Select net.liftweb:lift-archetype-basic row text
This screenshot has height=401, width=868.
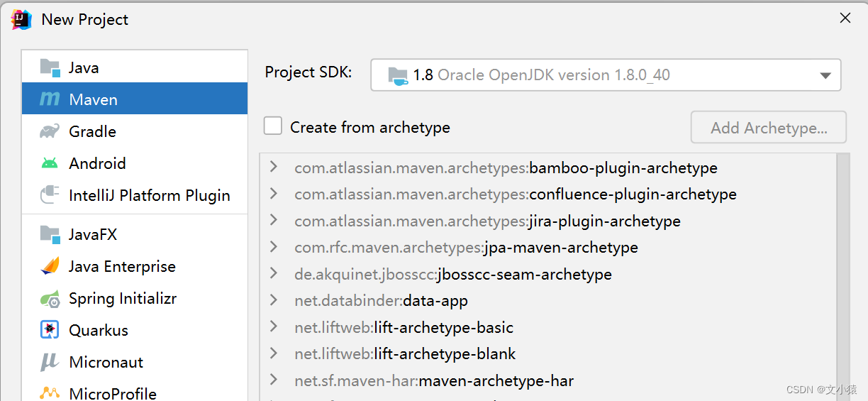click(404, 328)
